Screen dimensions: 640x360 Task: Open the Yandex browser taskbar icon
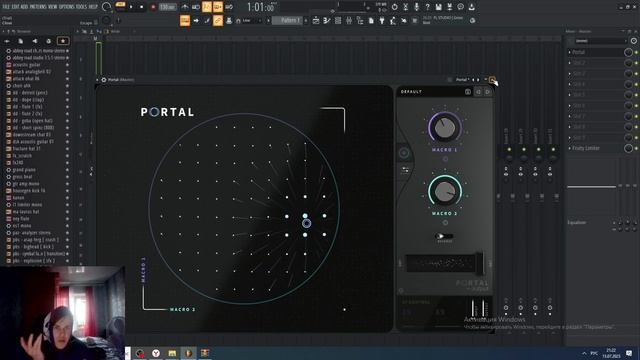coord(156,353)
